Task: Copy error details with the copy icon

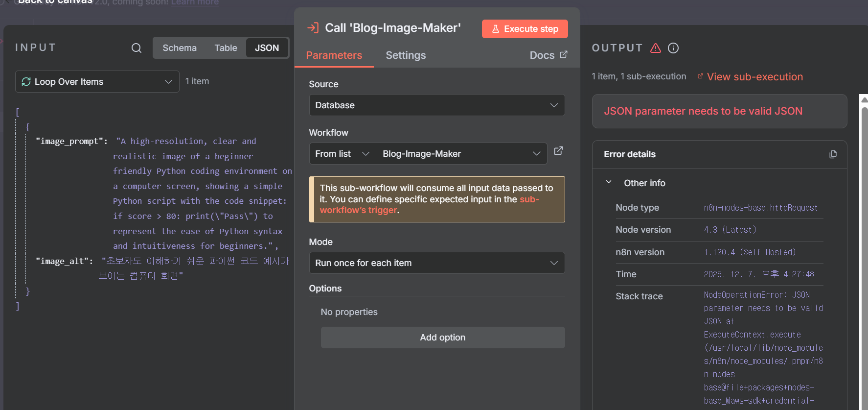Action: coord(833,154)
